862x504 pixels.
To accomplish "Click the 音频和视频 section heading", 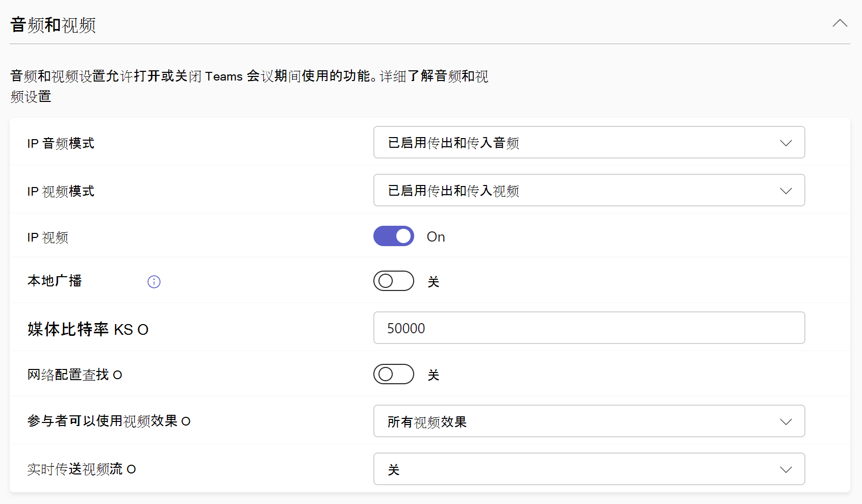I will point(53,25).
